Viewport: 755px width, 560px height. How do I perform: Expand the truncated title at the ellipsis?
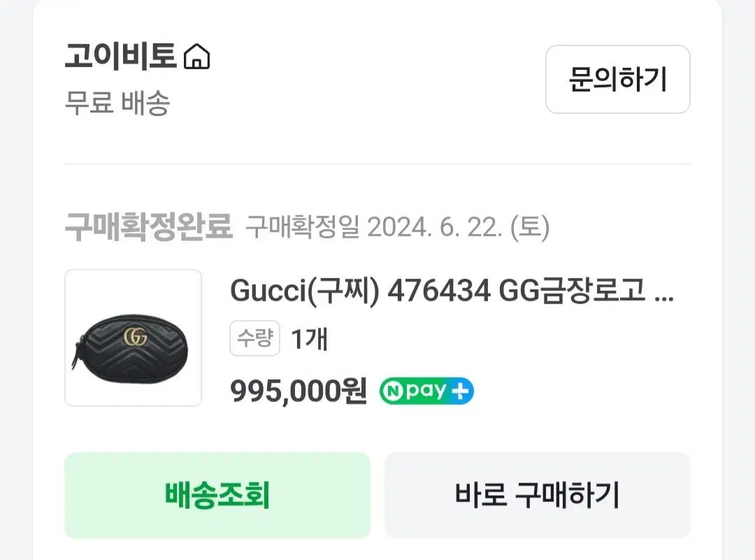click(x=663, y=294)
